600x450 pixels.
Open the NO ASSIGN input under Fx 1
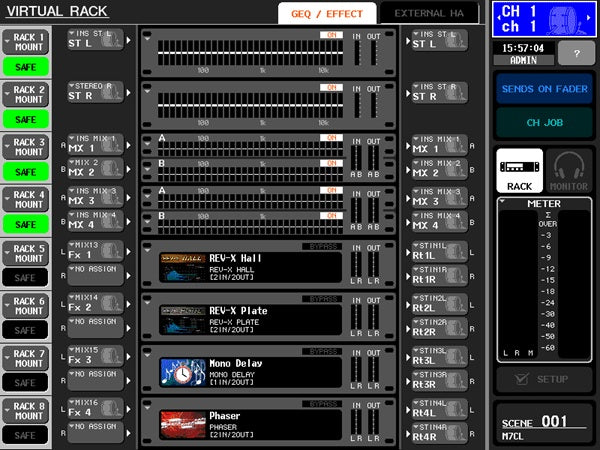(96, 275)
